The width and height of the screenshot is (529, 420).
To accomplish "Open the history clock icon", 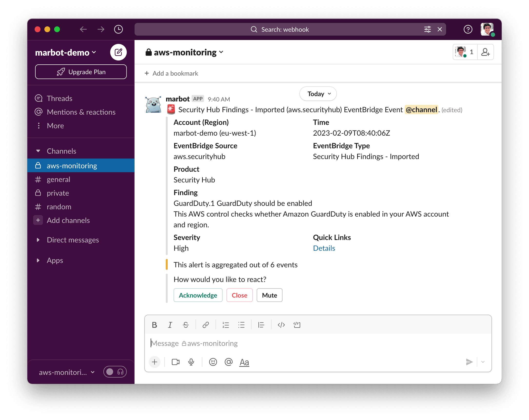I will point(118,30).
